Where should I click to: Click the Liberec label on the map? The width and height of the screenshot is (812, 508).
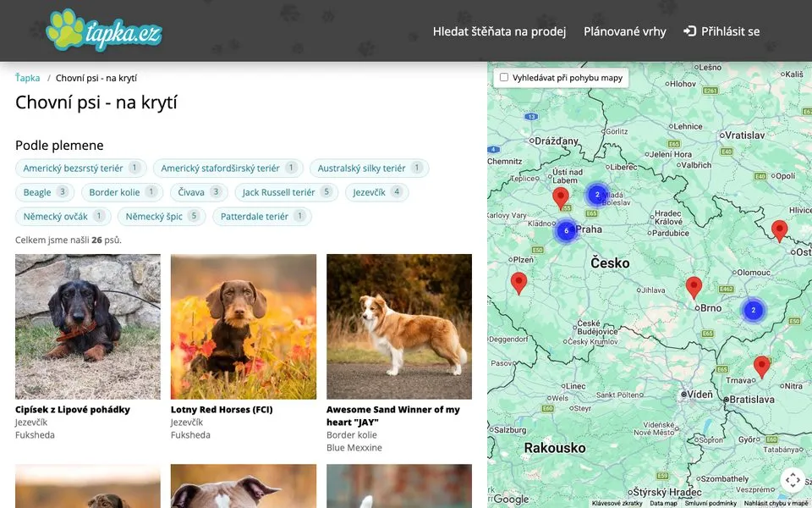(624, 167)
